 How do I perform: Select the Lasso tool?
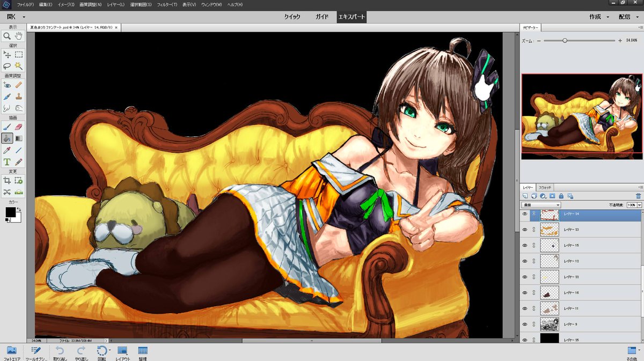click(7, 65)
